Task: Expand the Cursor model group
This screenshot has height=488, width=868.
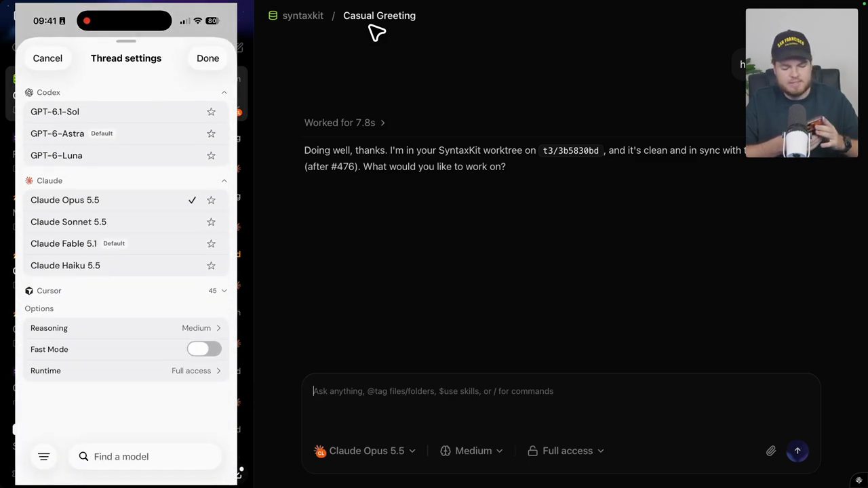Action: [x=224, y=291]
